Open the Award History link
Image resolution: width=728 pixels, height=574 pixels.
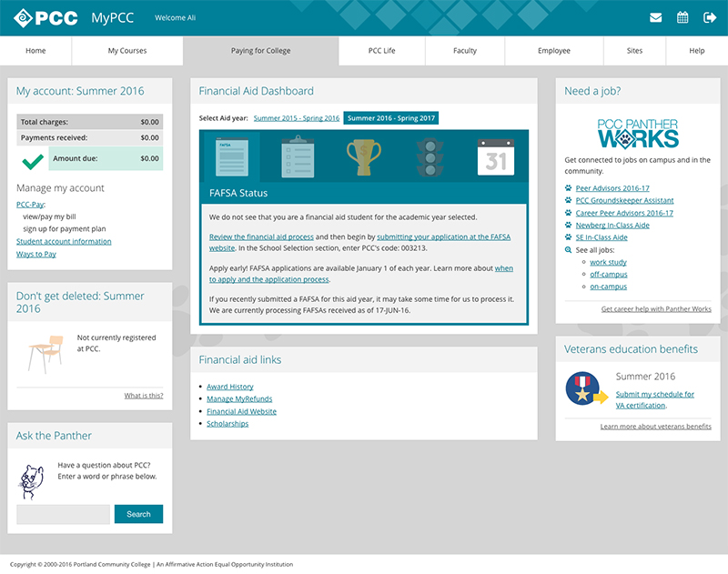tap(229, 387)
